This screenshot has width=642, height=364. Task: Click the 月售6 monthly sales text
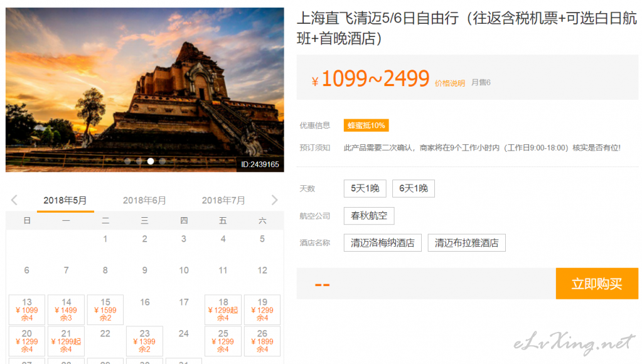[481, 83]
